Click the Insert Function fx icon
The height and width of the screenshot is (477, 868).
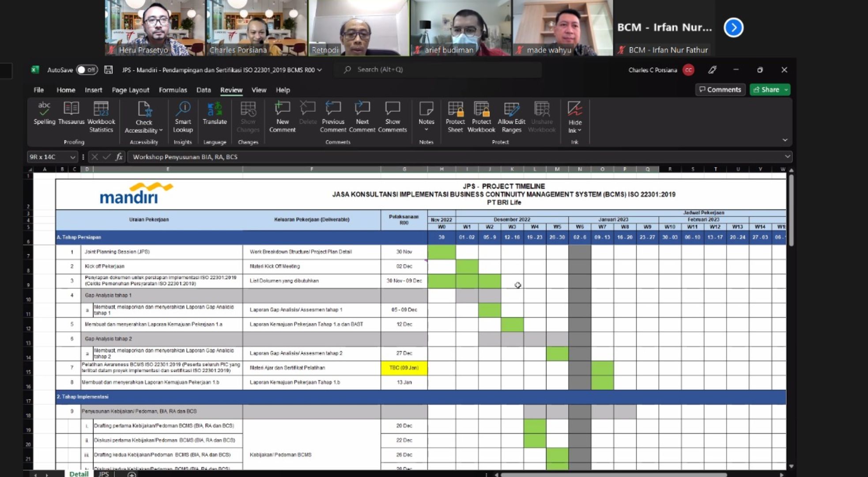(119, 157)
